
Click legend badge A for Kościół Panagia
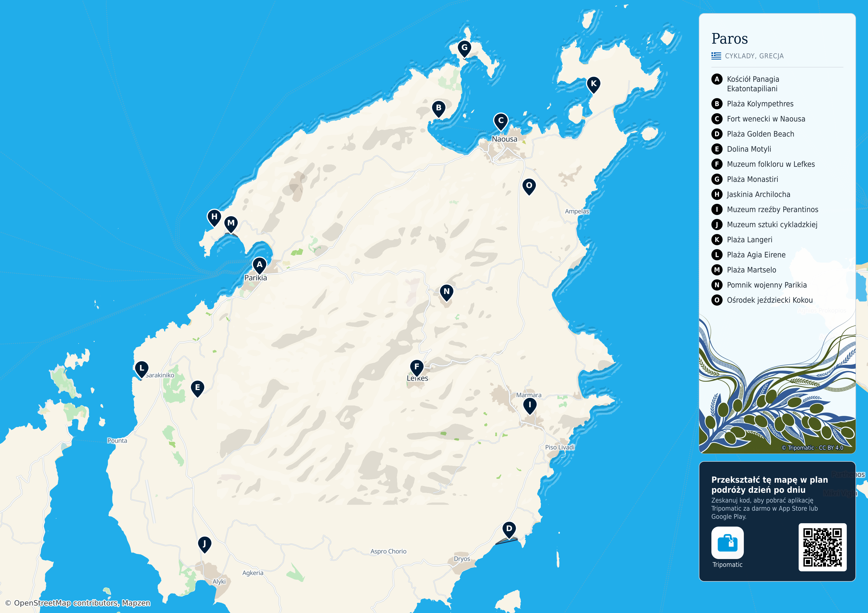[717, 79]
